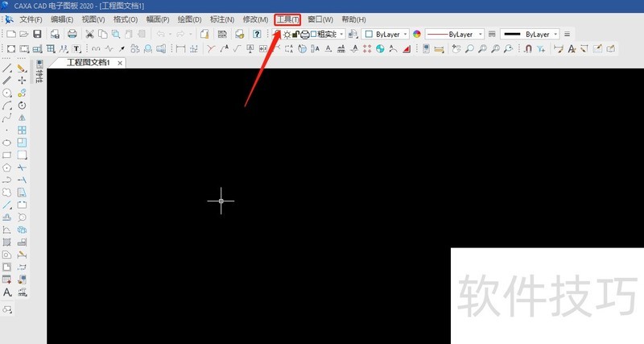644x344 pixels.
Task: Select the Rectangle drawing tool
Action: point(7,155)
